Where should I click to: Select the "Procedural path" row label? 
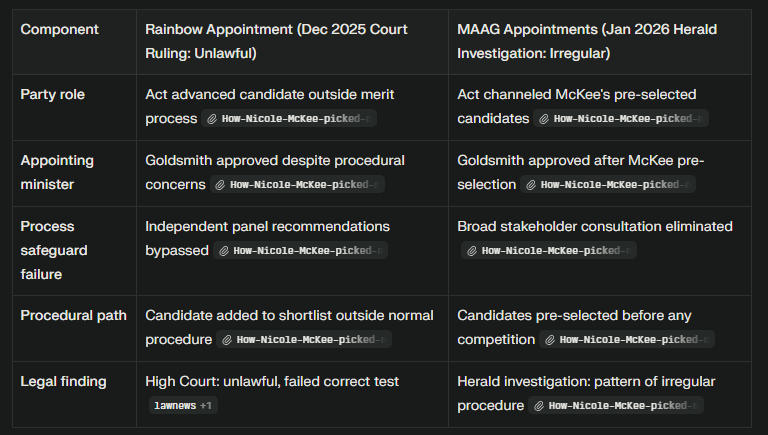74,316
